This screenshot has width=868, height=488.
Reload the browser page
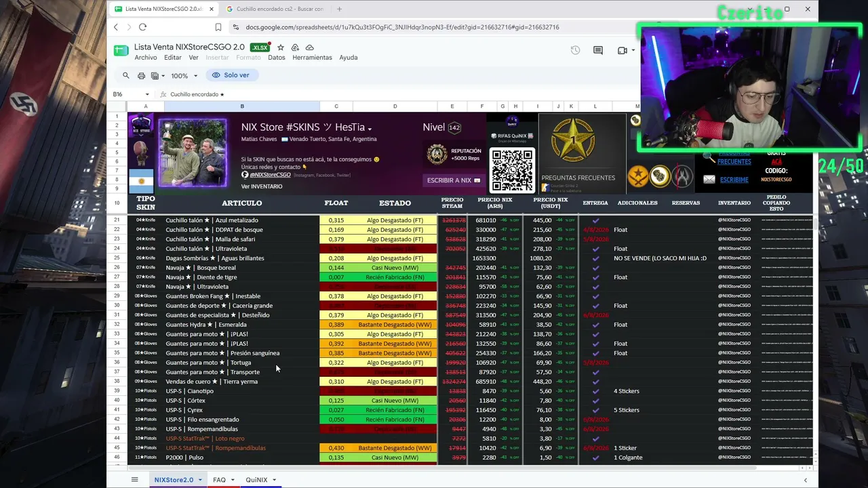142,27
